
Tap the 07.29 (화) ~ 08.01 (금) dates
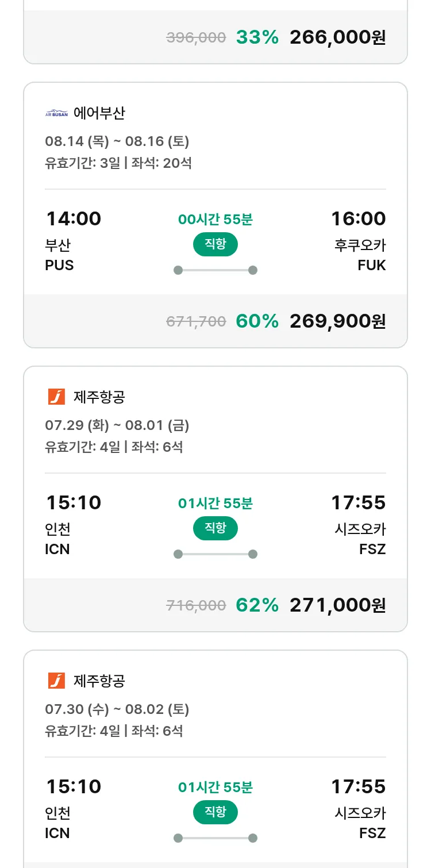click(117, 425)
